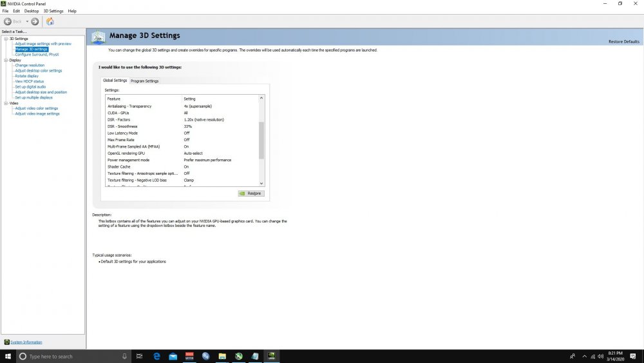Select Manage 3D settings tree item
644x363 pixels.
coord(31,49)
